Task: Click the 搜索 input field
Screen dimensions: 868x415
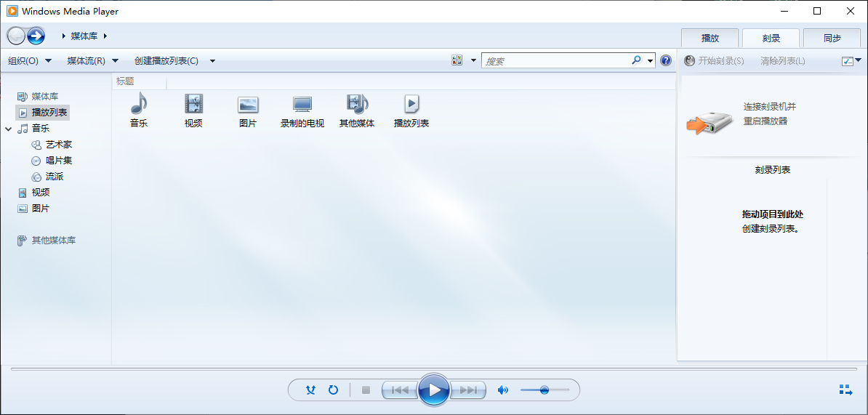Action: 556,61
